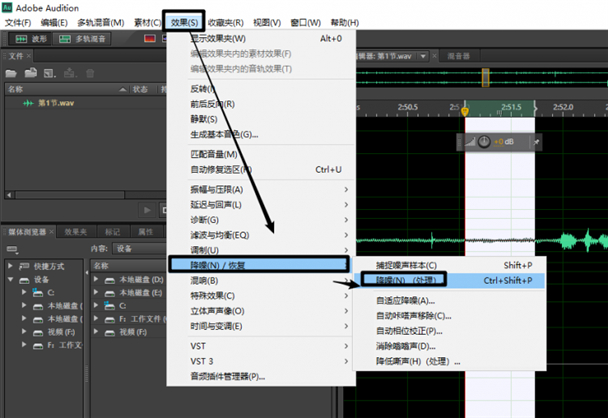Viewport: 608px width, 418px height.
Task: Choose 显示效果夹(W) from the Effects menu
Action: click(261, 38)
